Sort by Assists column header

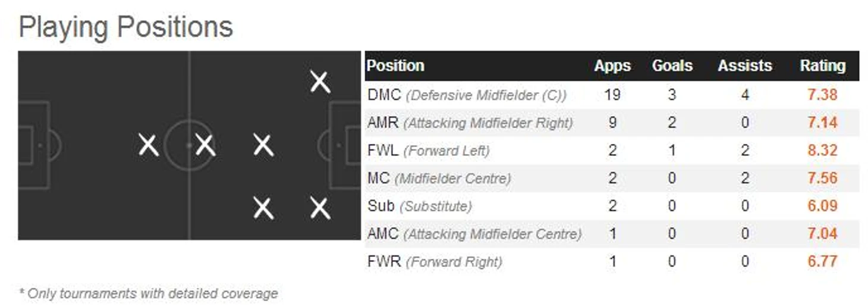(745, 65)
